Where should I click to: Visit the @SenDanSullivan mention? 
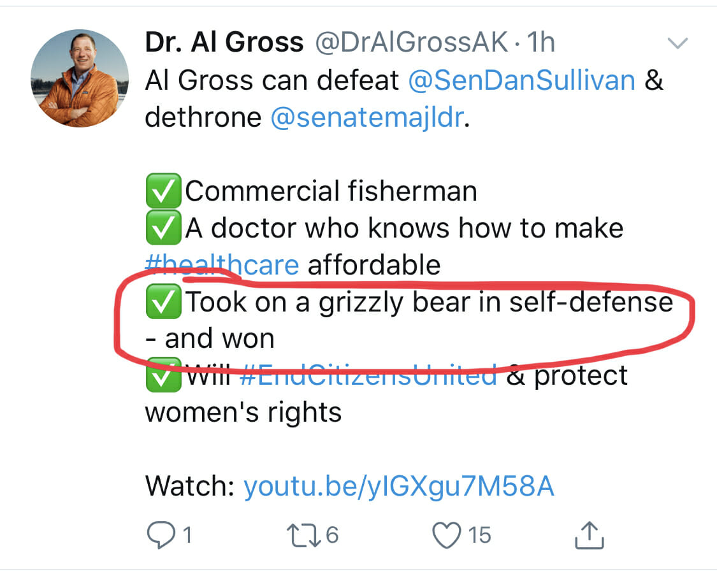[x=521, y=82]
